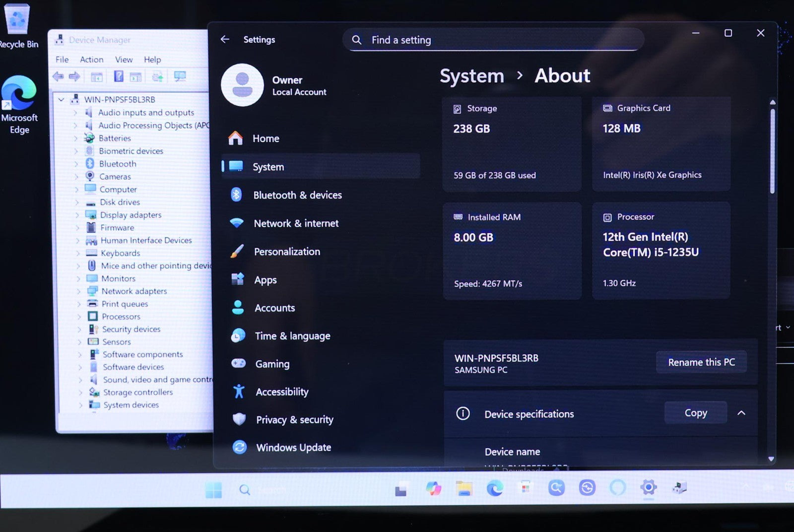Click the back arrow in Settings

[x=225, y=39]
